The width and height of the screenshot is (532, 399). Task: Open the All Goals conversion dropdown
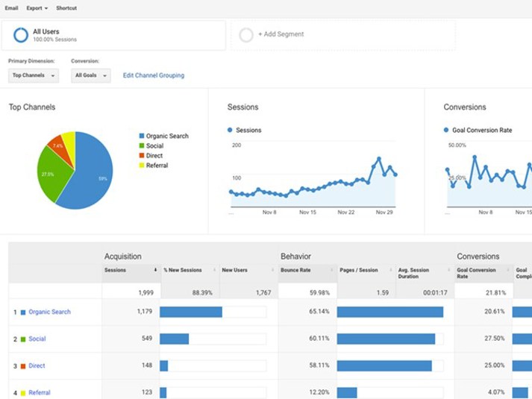(91, 75)
